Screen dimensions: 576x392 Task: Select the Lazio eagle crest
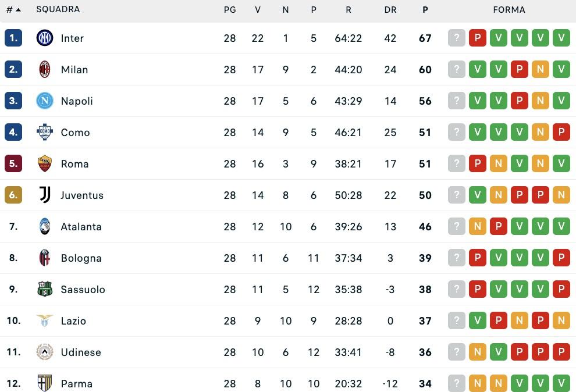coord(44,321)
